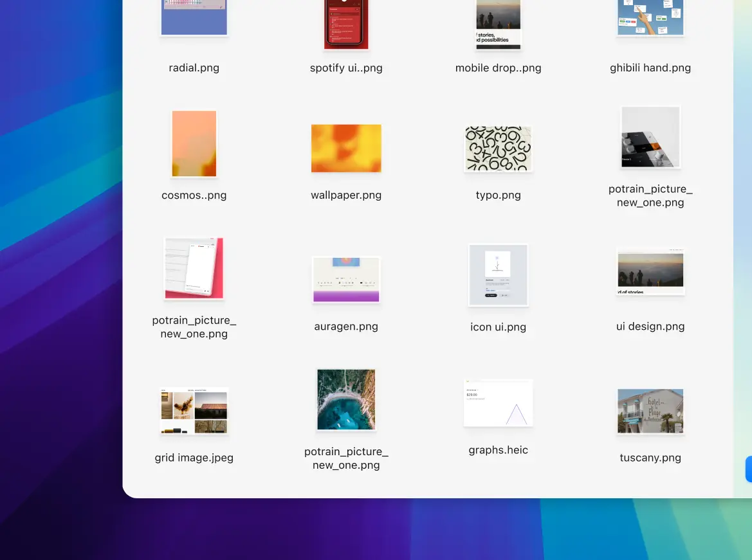The image size is (752, 560).
Task: Open the ui design.png sunset image
Action: [650, 271]
